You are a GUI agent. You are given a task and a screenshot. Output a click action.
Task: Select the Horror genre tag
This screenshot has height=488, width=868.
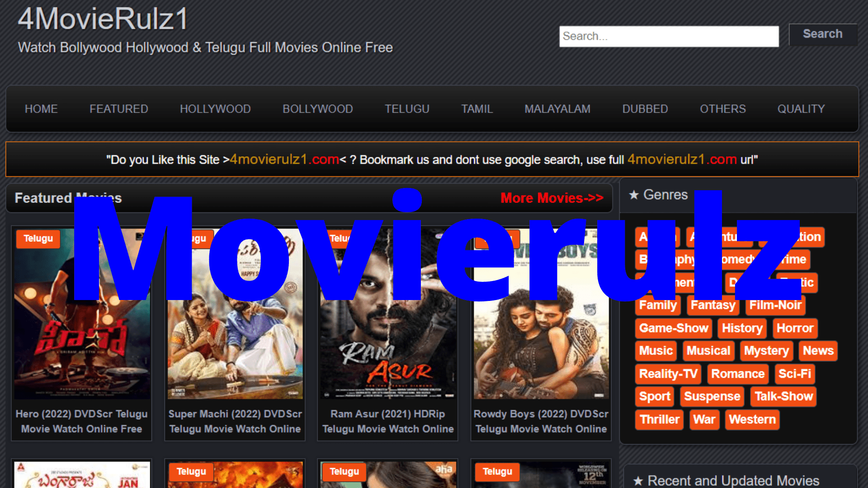795,328
